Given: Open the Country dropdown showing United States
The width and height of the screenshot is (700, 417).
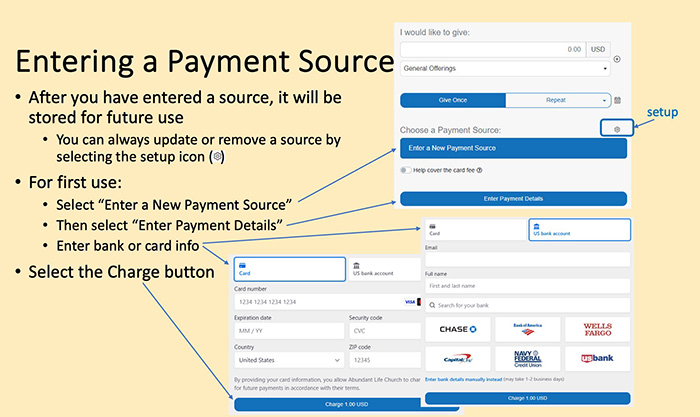Looking at the screenshot, I should [289, 359].
